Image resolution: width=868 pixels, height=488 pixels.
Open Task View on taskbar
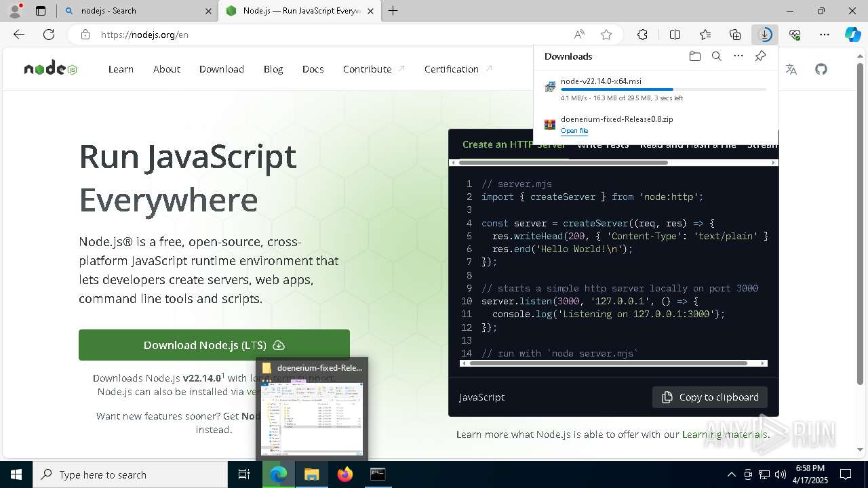pos(244,474)
